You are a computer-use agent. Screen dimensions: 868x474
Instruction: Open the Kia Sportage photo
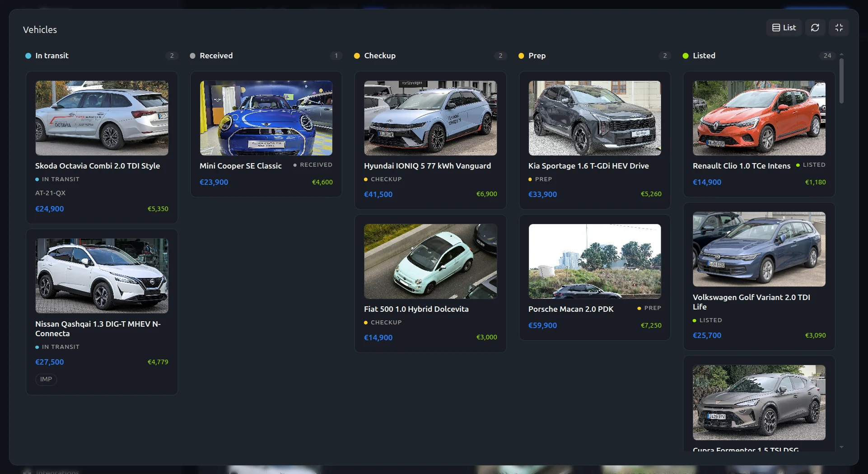[595, 118]
